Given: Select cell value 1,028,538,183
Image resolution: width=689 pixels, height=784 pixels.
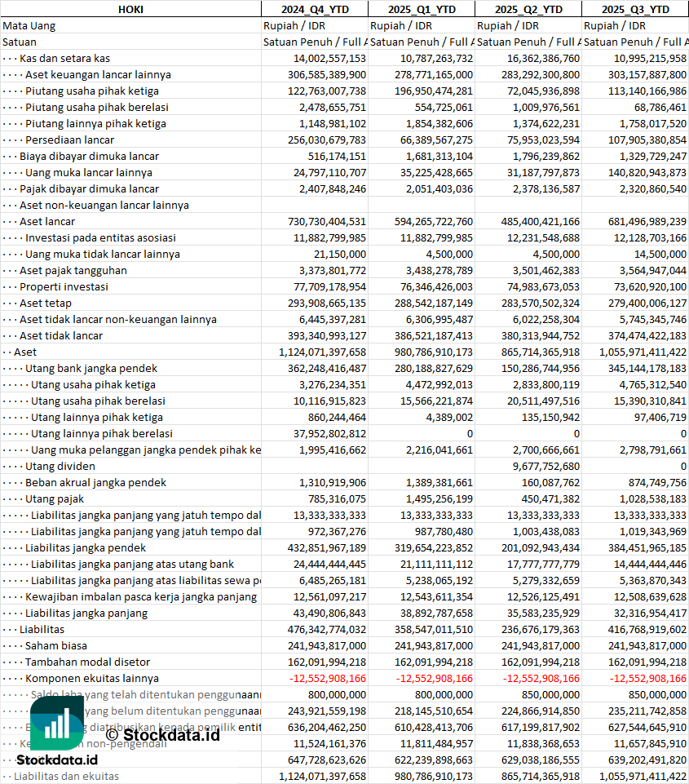Looking at the screenshot, I should pos(653,499).
